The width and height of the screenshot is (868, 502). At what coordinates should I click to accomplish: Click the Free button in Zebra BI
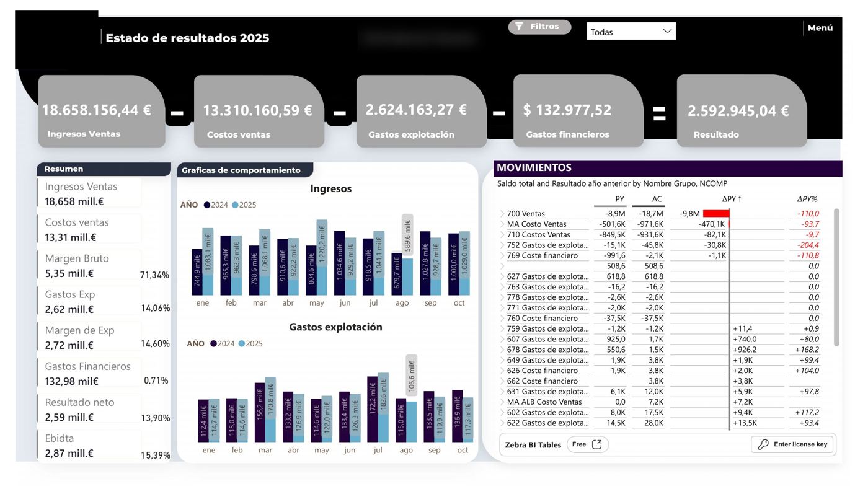[x=587, y=444]
